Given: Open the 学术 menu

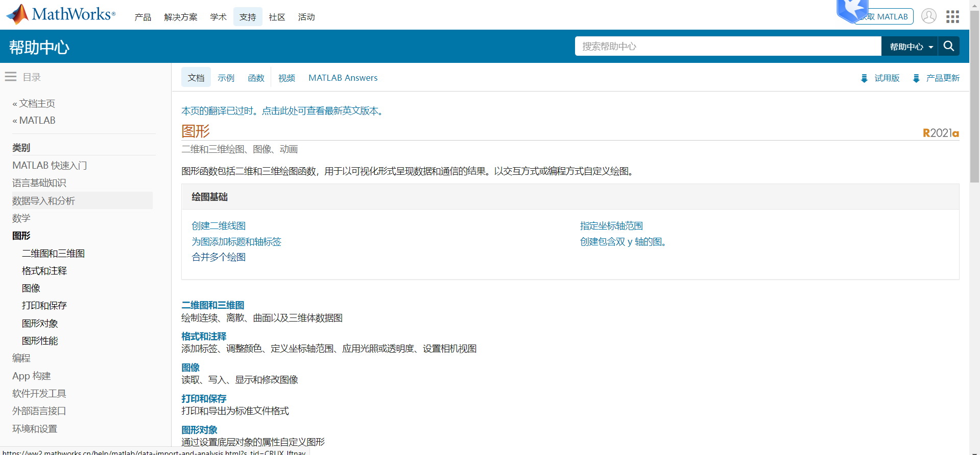Looking at the screenshot, I should (218, 17).
